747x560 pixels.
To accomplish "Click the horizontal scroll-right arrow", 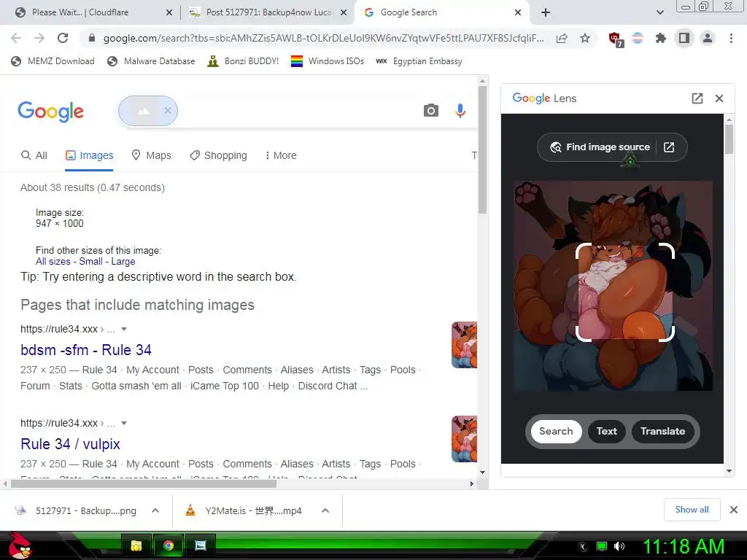I will [472, 484].
